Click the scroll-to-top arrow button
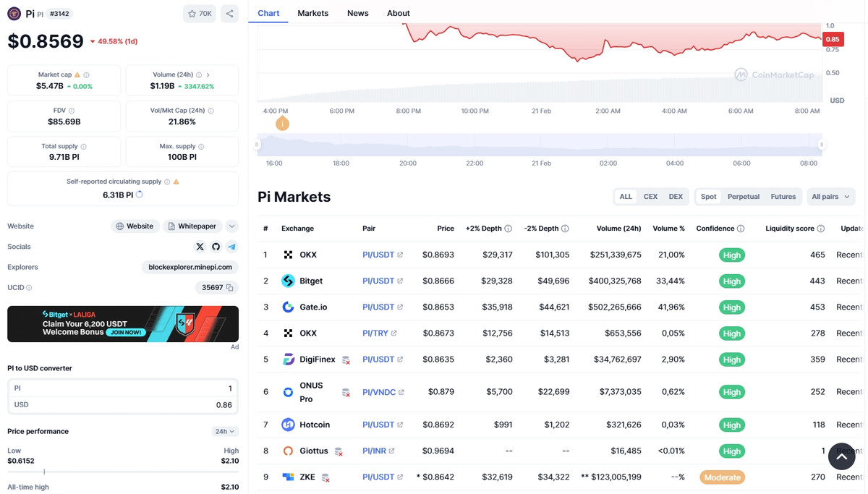Screen dimensions: 868x494 pyautogui.click(x=841, y=456)
